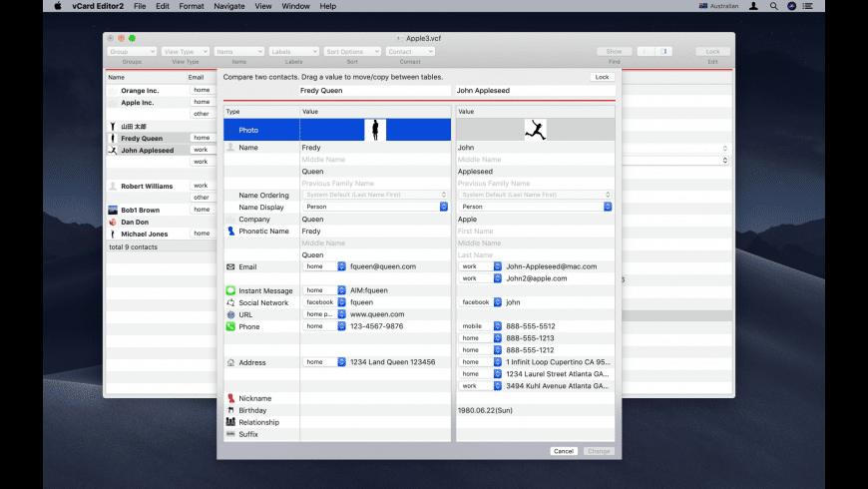Click the www.queen.com URL value
The height and width of the screenshot is (489, 868).
377,314
